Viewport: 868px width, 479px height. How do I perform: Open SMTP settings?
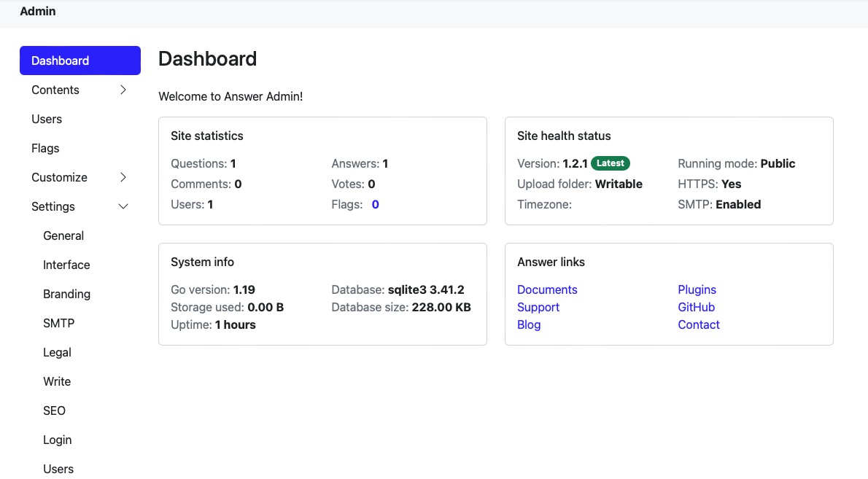click(58, 323)
